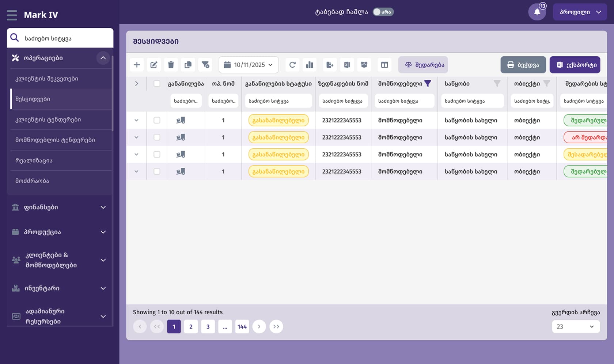
Task: Open the bar chart statistics icon
Action: pyautogui.click(x=310, y=65)
